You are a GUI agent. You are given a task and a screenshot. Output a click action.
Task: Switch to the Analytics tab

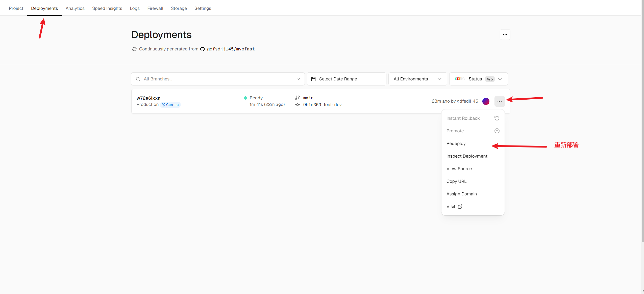tap(75, 8)
